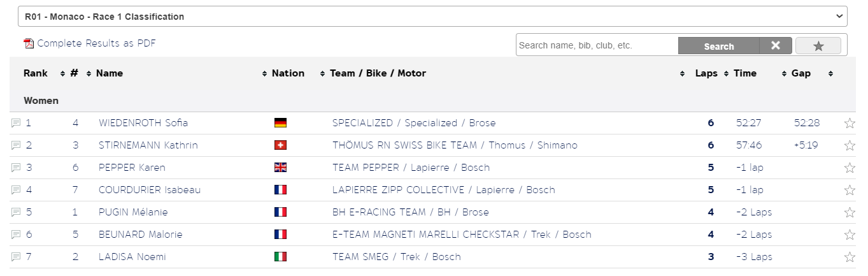Favorite Wiedenroth Sofia with the star
This screenshot has height=276, width=868.
(849, 124)
